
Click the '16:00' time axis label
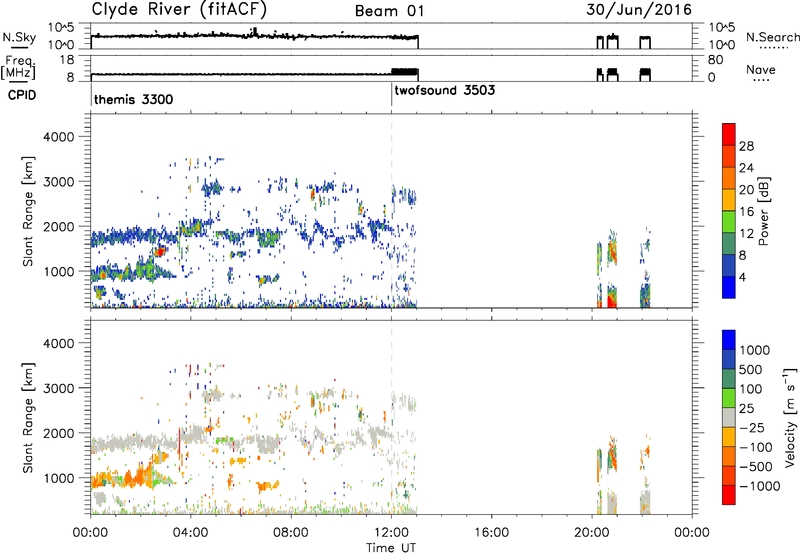coord(491,533)
